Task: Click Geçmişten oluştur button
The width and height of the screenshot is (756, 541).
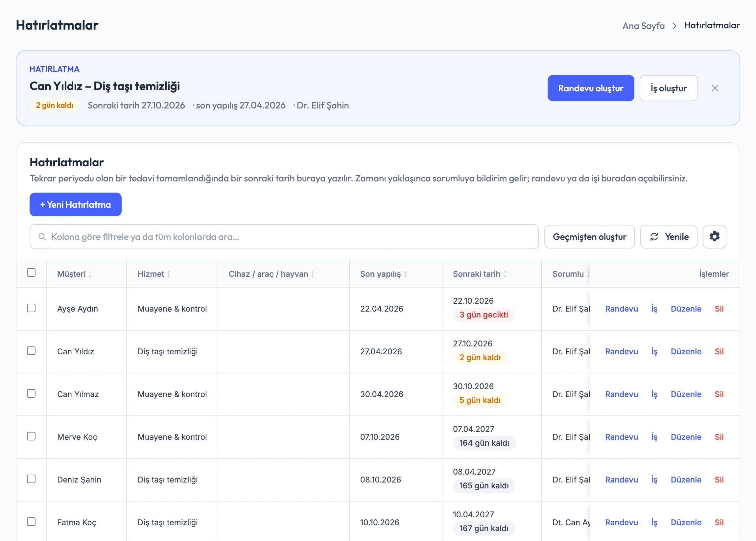Action: (589, 237)
